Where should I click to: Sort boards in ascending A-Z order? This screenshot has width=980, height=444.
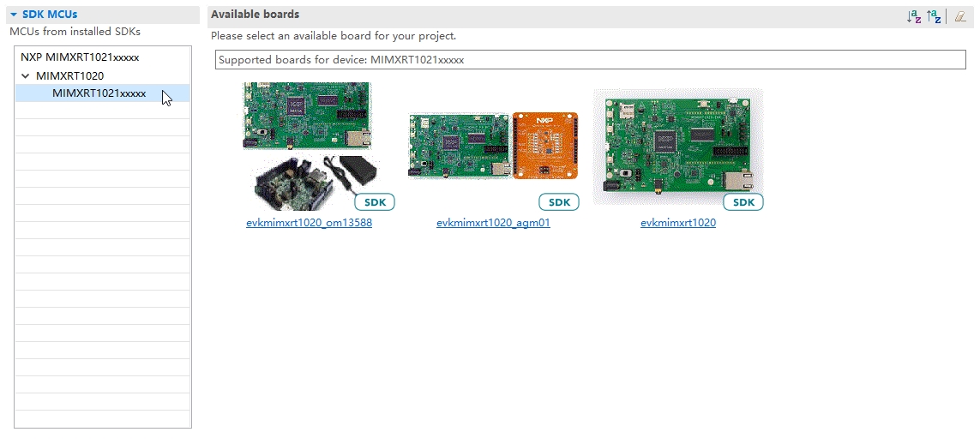(x=914, y=16)
